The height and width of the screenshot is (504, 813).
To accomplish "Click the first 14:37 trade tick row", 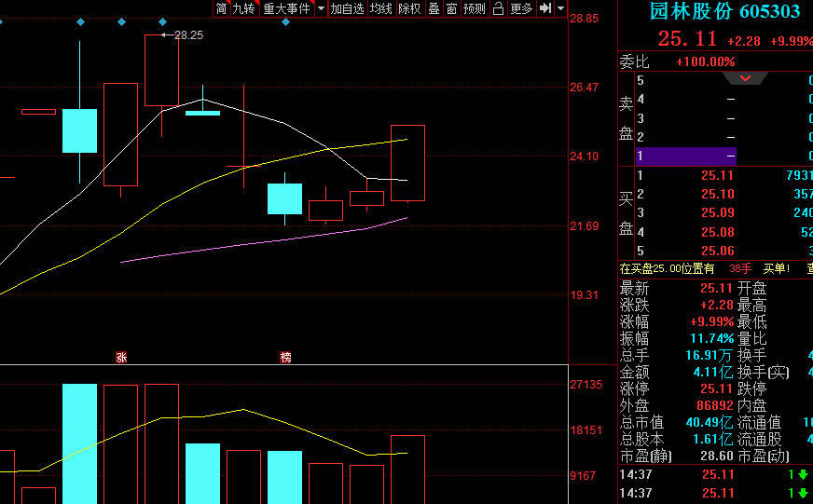I will click(x=715, y=474).
